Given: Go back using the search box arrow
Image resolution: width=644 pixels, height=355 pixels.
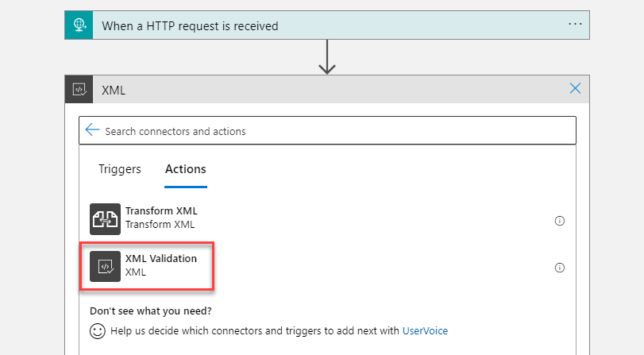Looking at the screenshot, I should pyautogui.click(x=92, y=130).
